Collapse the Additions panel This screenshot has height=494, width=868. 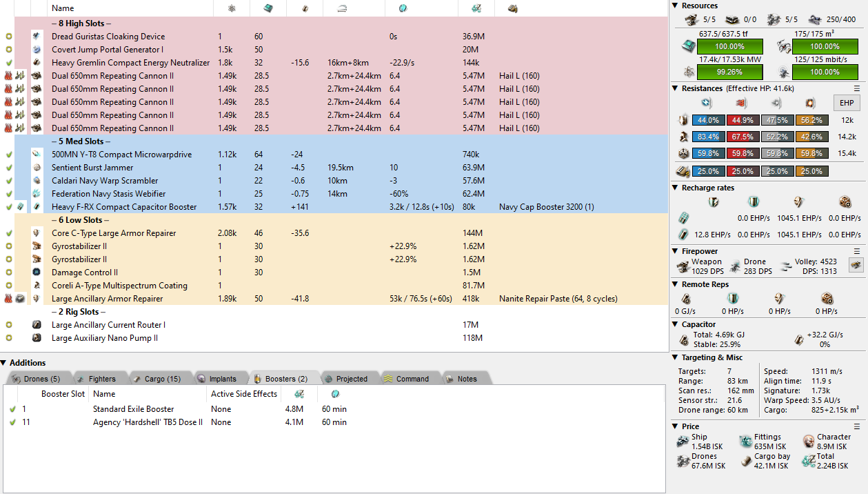(4, 363)
